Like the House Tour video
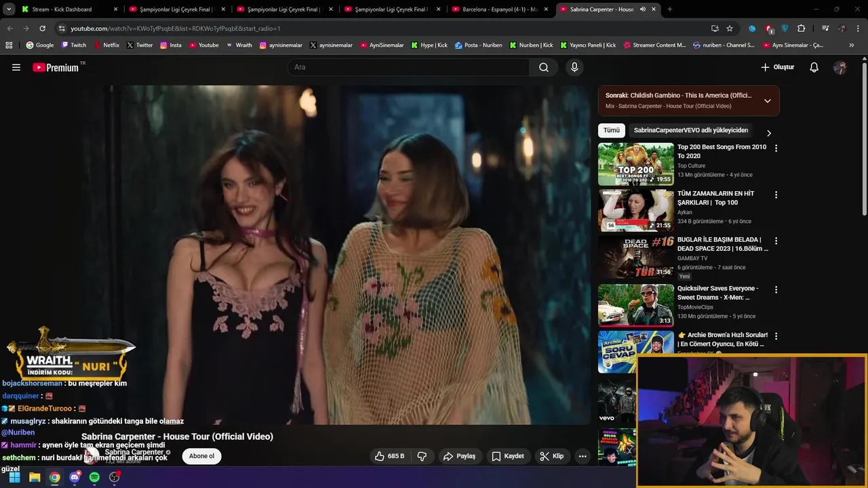The width and height of the screenshot is (868, 488). [x=390, y=456]
